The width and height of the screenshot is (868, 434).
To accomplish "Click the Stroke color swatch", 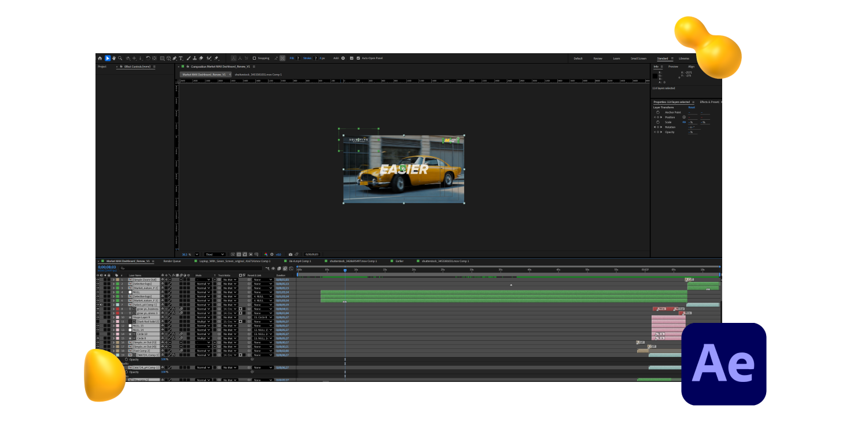I will pyautogui.click(x=315, y=58).
